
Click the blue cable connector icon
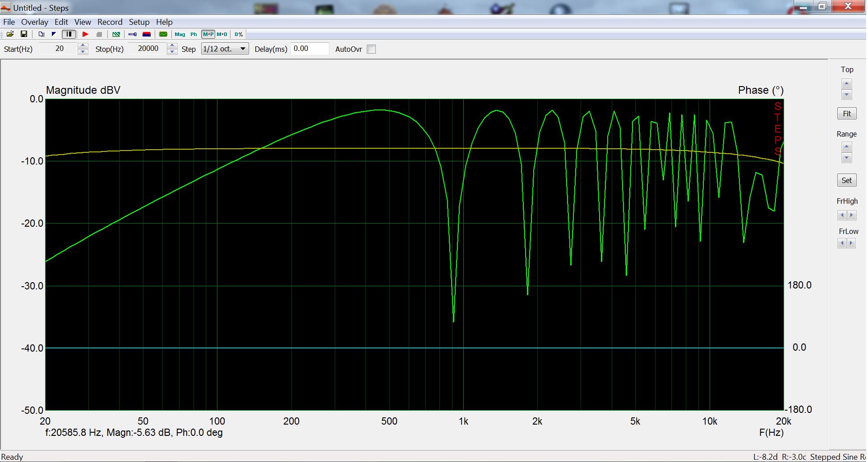(x=133, y=34)
